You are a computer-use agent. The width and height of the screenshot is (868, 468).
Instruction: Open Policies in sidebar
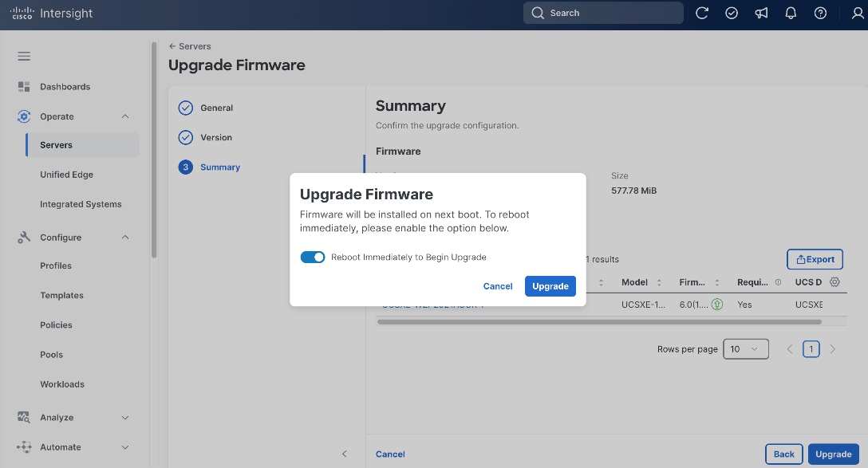coord(56,324)
